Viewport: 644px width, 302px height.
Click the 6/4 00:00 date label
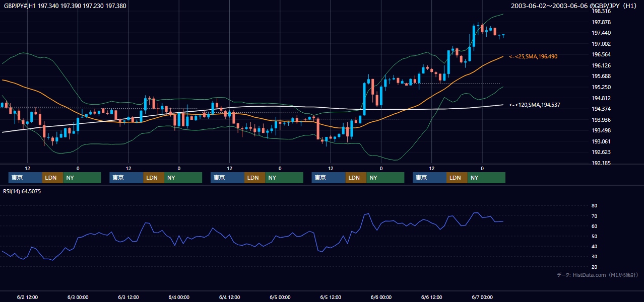point(179,297)
